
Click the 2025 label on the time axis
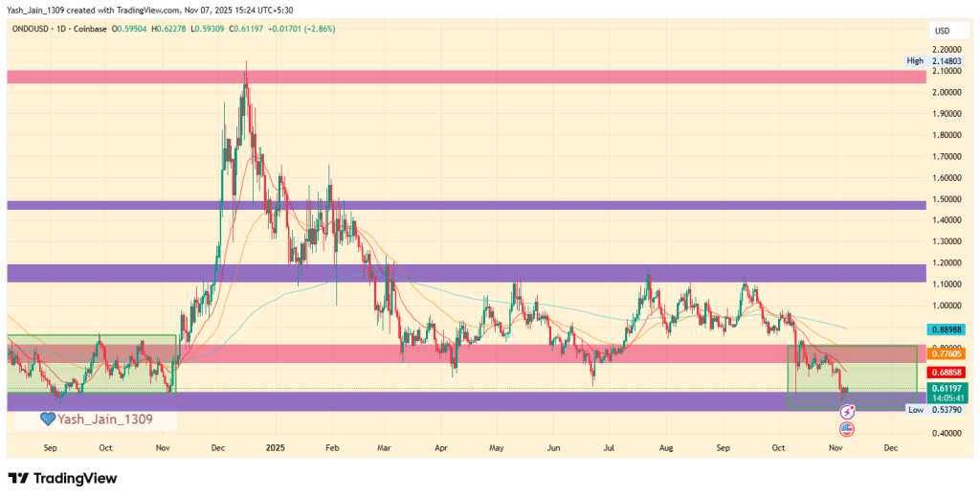tap(276, 447)
